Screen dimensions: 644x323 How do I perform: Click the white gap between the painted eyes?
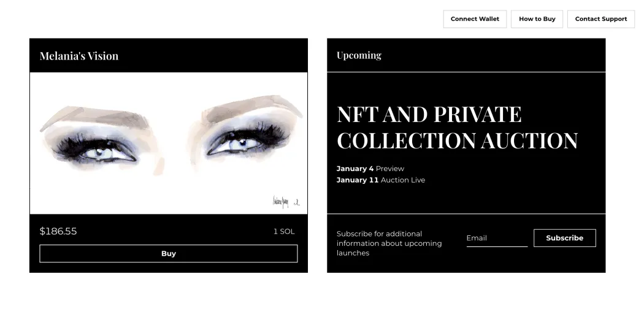click(x=175, y=147)
